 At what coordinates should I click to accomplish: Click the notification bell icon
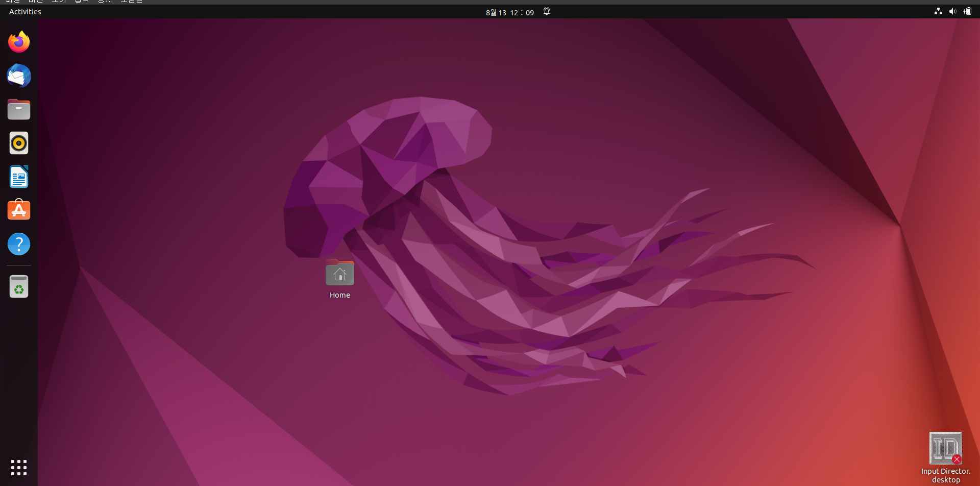[547, 11]
